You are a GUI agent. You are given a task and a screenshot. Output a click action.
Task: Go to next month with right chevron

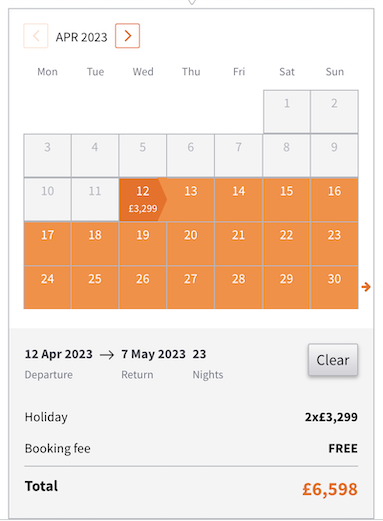(x=127, y=36)
